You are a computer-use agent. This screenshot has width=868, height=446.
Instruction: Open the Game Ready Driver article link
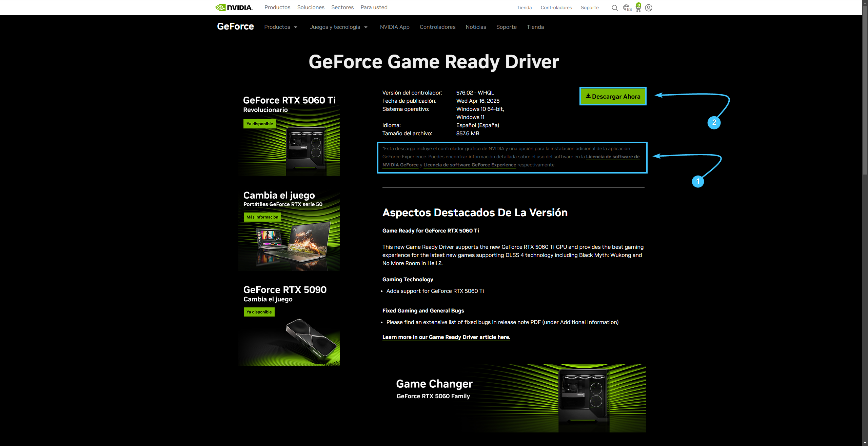point(446,337)
